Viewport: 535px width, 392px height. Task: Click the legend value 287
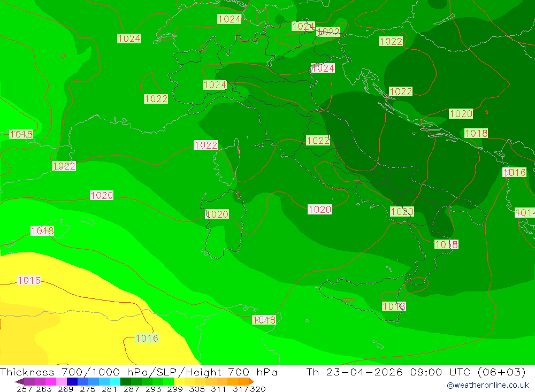point(131,389)
